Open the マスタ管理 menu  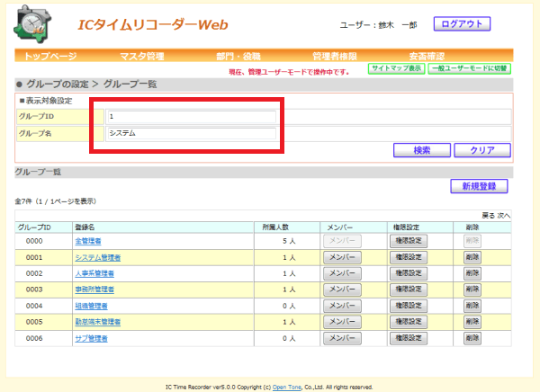coord(142,56)
